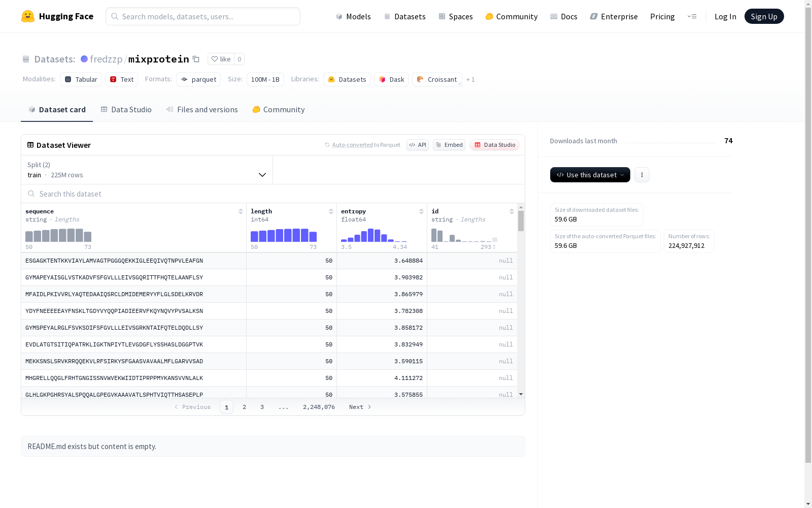812x508 pixels.
Task: Select the 100M - 1B size tag
Action: 265,79
